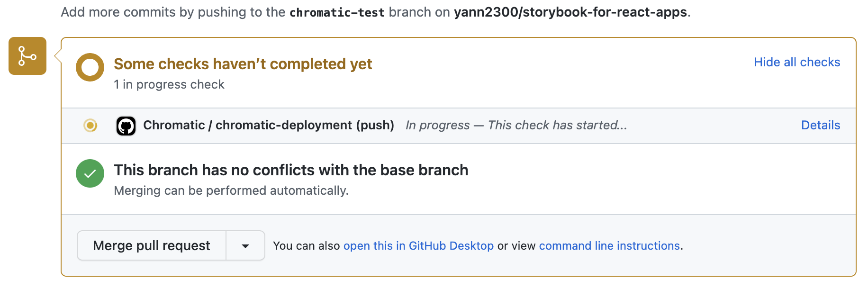The height and width of the screenshot is (289, 868).
Task: Click the yann2300/storybook-for-react-apps repository name
Action: (570, 12)
